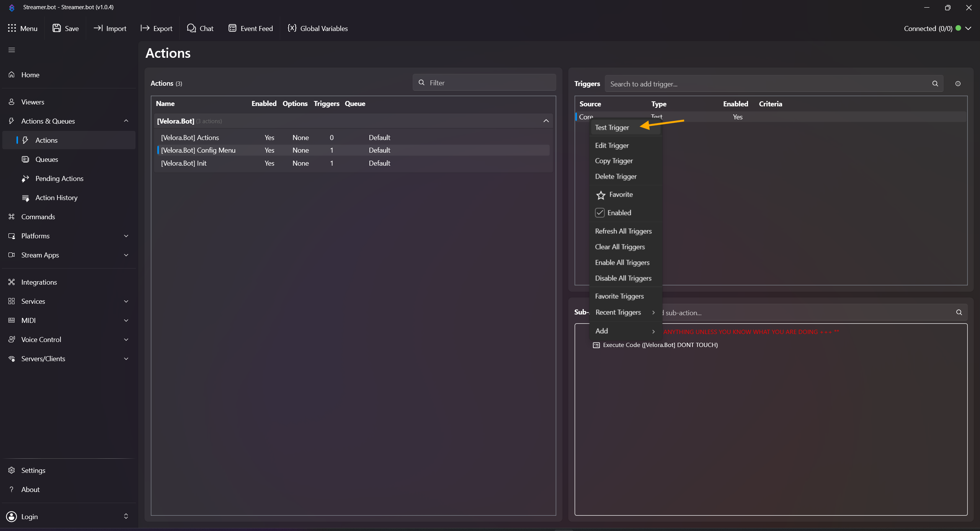
Task: Toggle the Enabled checkbox in context menu
Action: [x=600, y=213]
